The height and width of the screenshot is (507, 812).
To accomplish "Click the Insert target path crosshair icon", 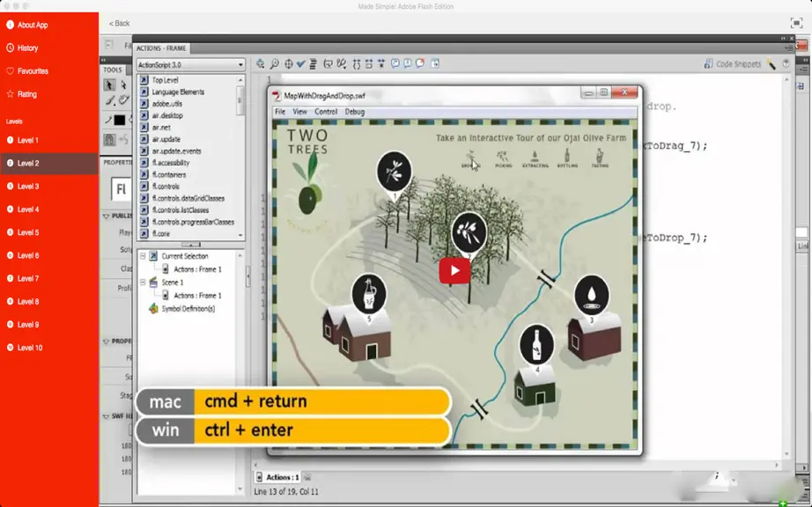I will pyautogui.click(x=288, y=63).
